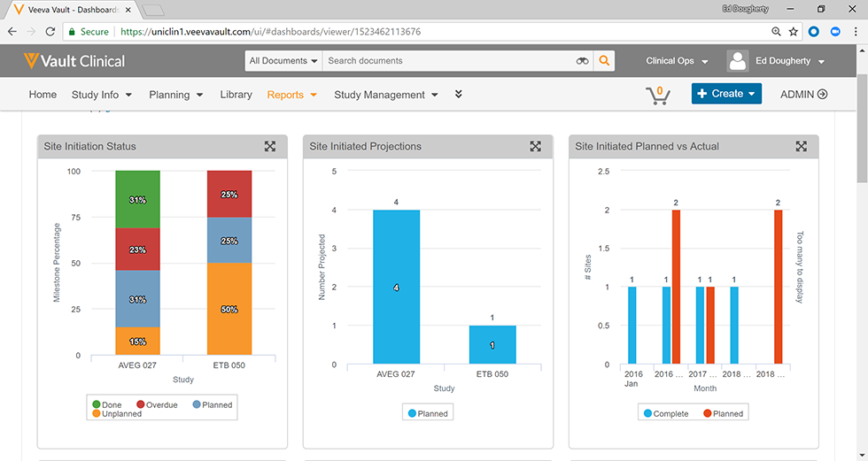
Task: Click the binoculars advanced search icon
Action: (x=582, y=61)
